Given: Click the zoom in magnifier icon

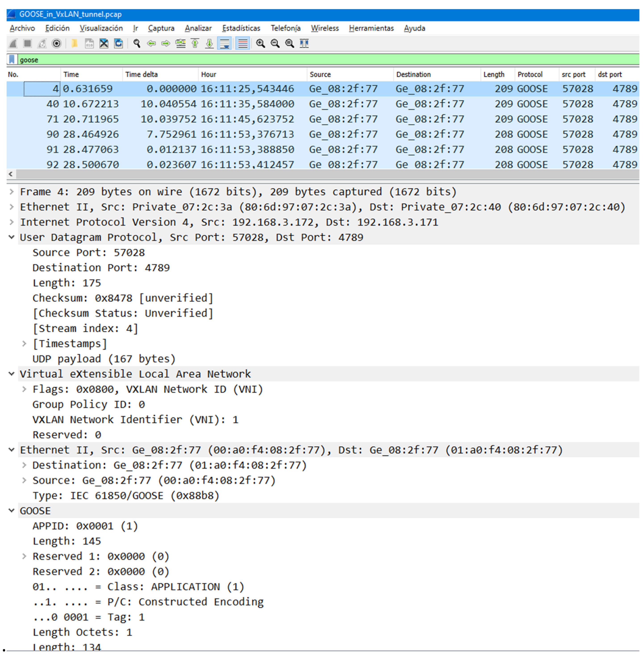Looking at the screenshot, I should pos(260,43).
